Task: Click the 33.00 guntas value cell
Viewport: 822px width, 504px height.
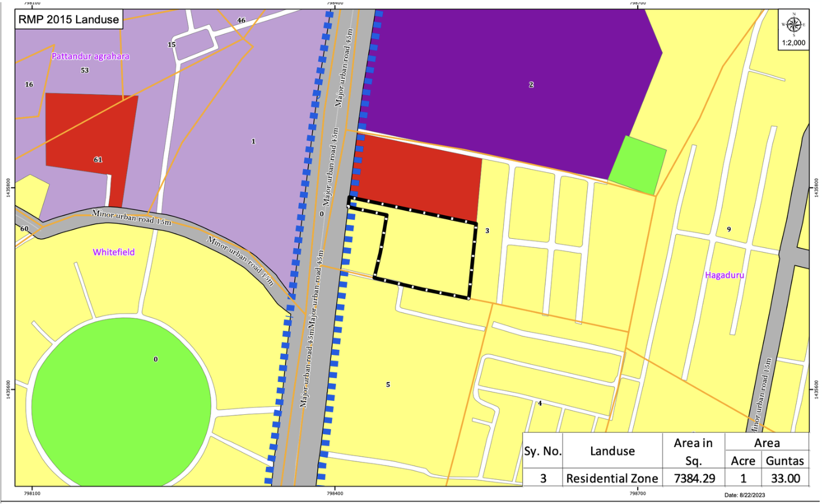Action: click(x=785, y=478)
